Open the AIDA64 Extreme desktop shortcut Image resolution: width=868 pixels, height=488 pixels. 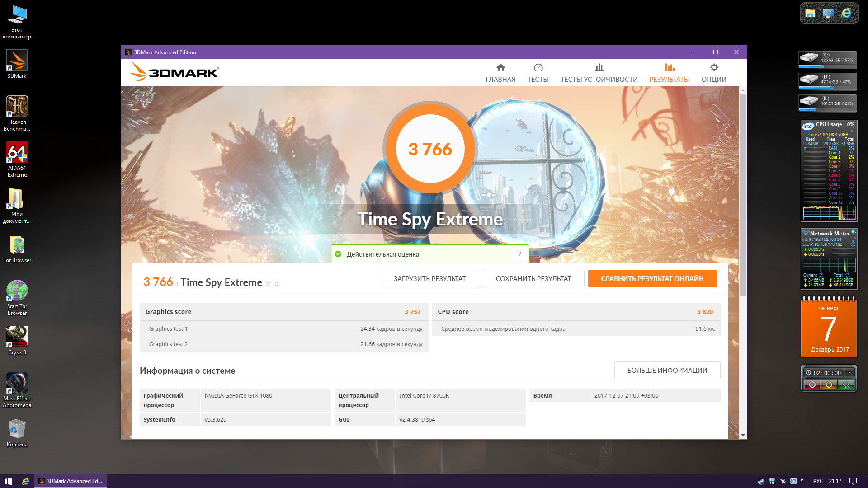pyautogui.click(x=17, y=160)
